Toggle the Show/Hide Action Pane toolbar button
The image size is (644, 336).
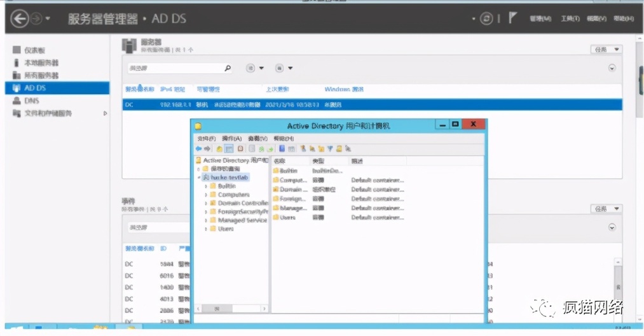click(x=291, y=150)
